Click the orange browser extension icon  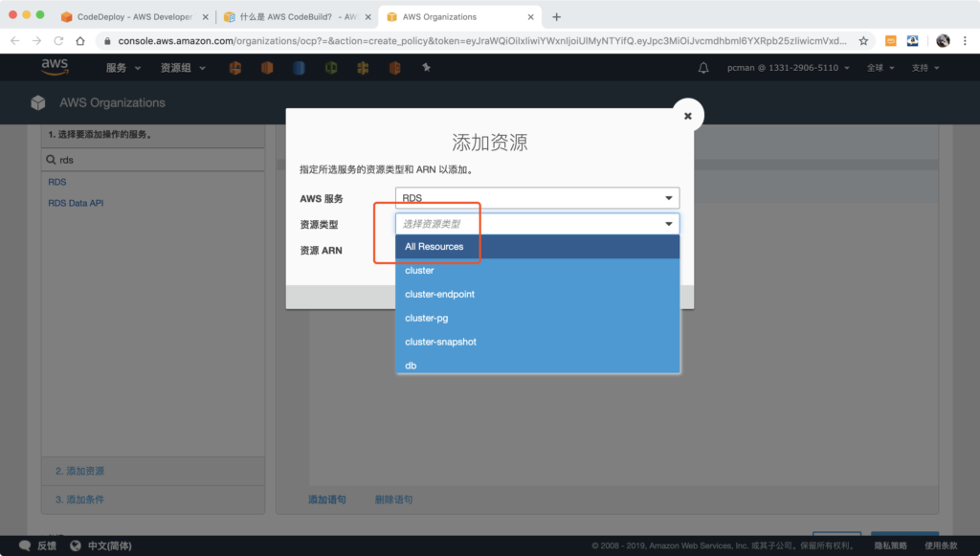click(891, 40)
